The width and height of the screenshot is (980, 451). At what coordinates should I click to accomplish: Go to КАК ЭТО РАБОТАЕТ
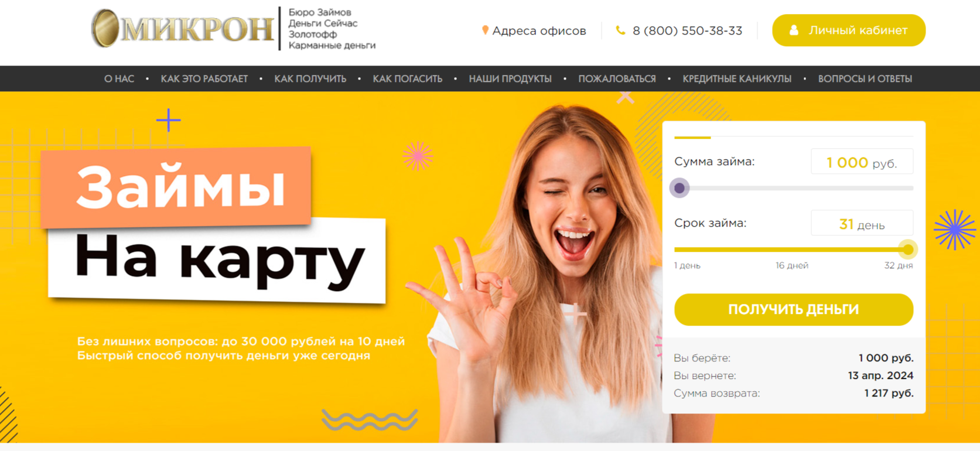pos(204,78)
